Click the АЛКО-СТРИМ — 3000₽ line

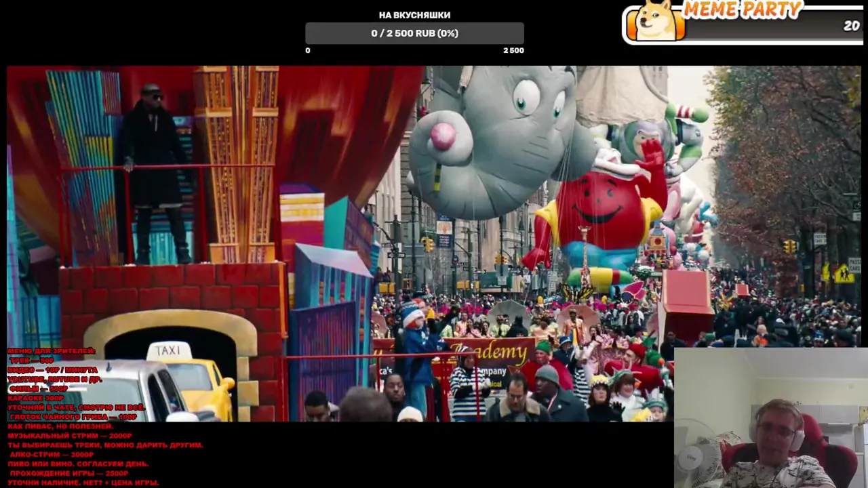point(52,455)
